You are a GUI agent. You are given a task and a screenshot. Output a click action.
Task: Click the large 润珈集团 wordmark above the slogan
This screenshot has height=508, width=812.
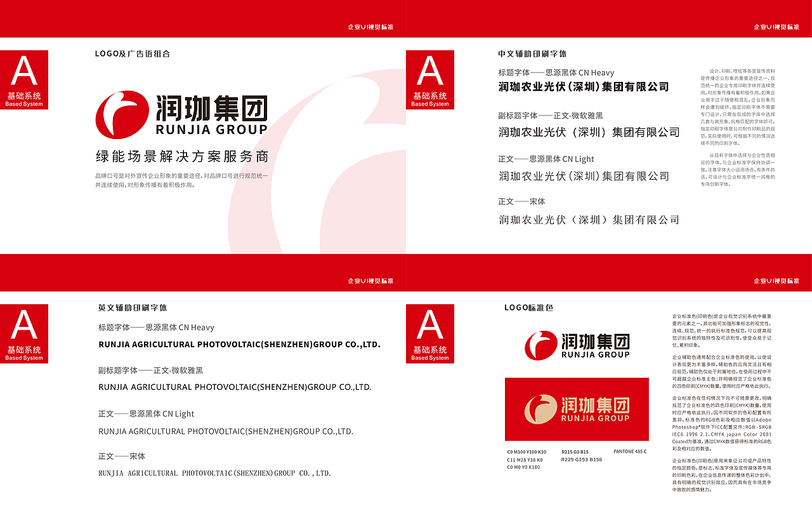[x=212, y=108]
